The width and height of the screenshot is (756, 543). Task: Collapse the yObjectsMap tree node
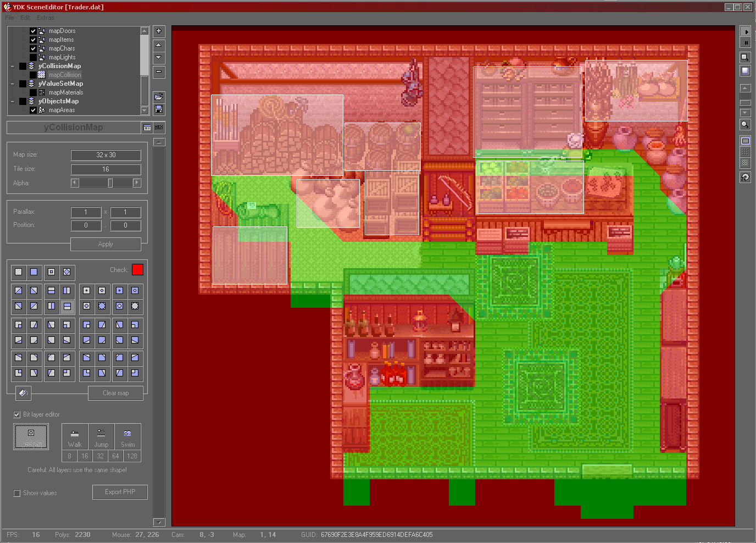tap(13, 102)
